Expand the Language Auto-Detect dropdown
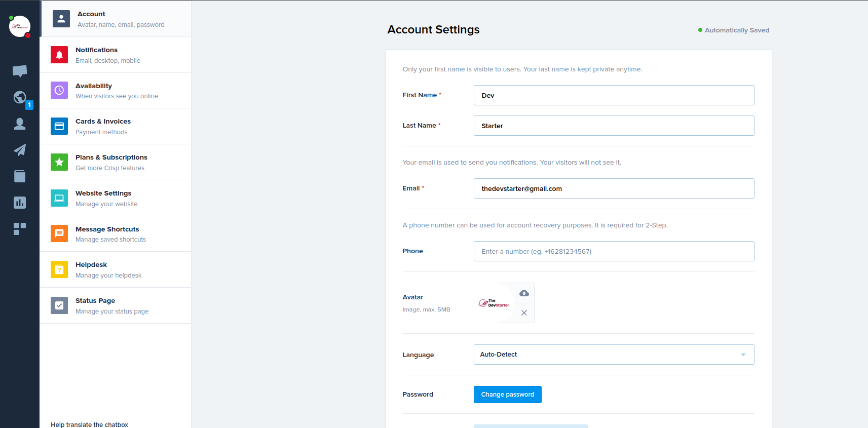Screen dimensions: 868x428 pos(614,355)
